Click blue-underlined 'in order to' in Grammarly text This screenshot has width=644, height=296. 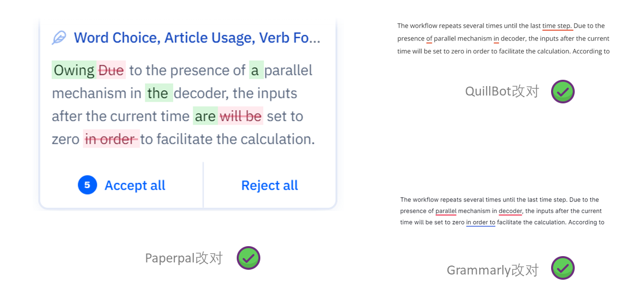point(480,223)
